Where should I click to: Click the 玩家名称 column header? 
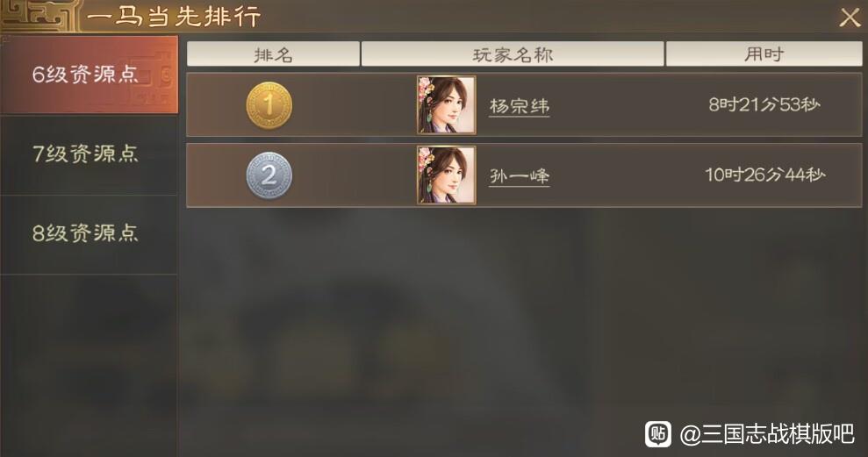(x=513, y=54)
